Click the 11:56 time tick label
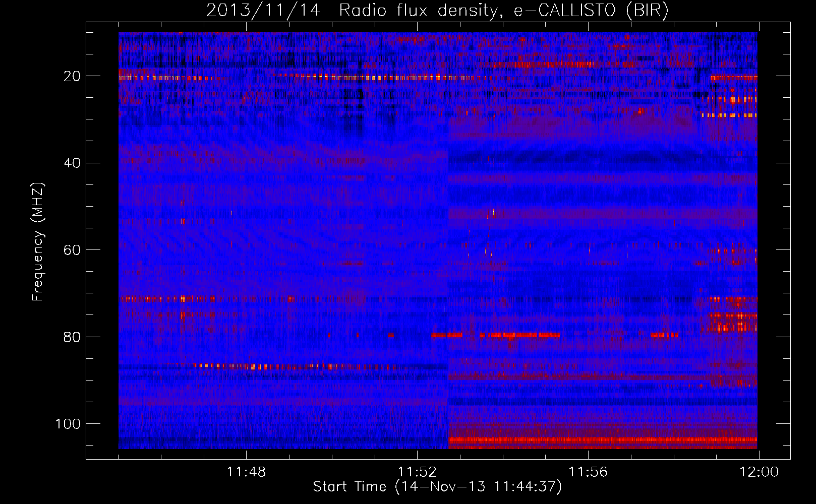The width and height of the screenshot is (816, 504). pos(588,472)
